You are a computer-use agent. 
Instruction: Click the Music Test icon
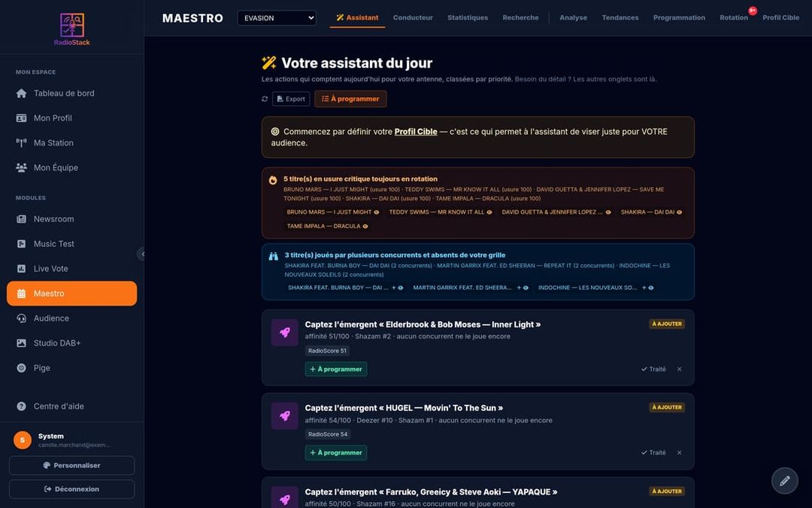coord(21,244)
